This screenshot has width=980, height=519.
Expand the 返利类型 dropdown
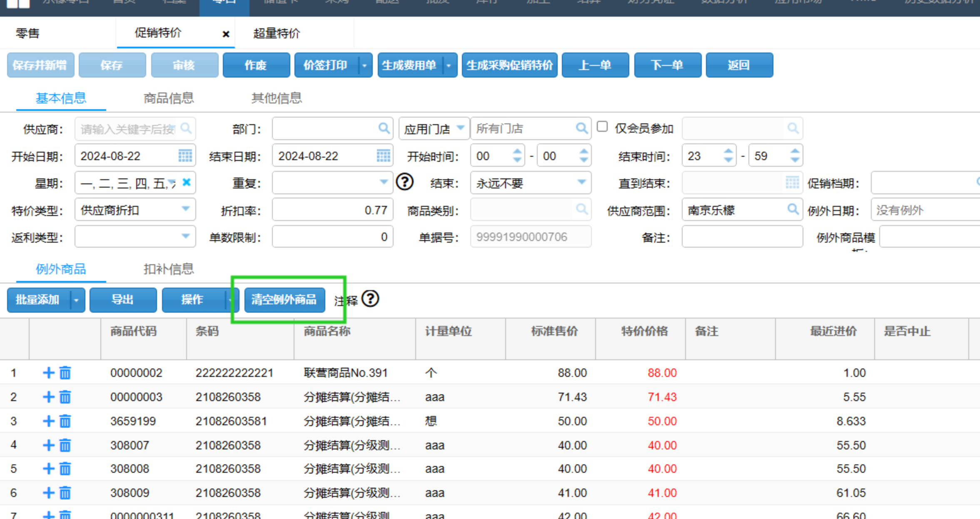pos(185,236)
